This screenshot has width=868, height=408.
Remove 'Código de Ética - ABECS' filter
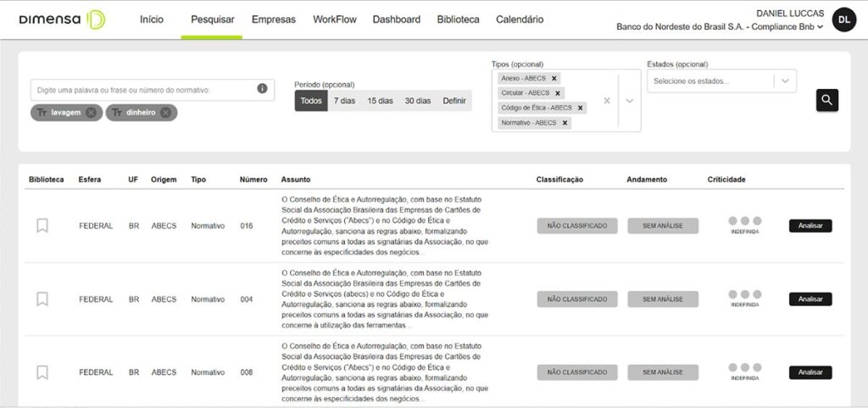click(581, 108)
